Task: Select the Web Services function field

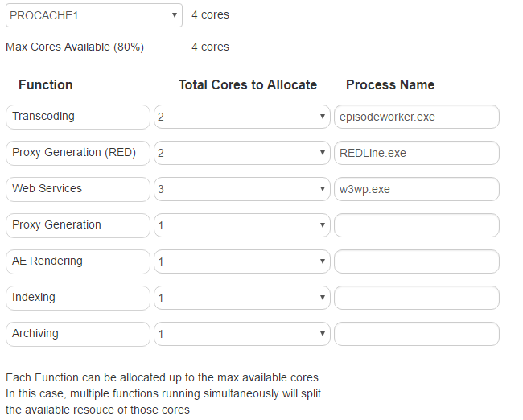Action: pos(78,189)
